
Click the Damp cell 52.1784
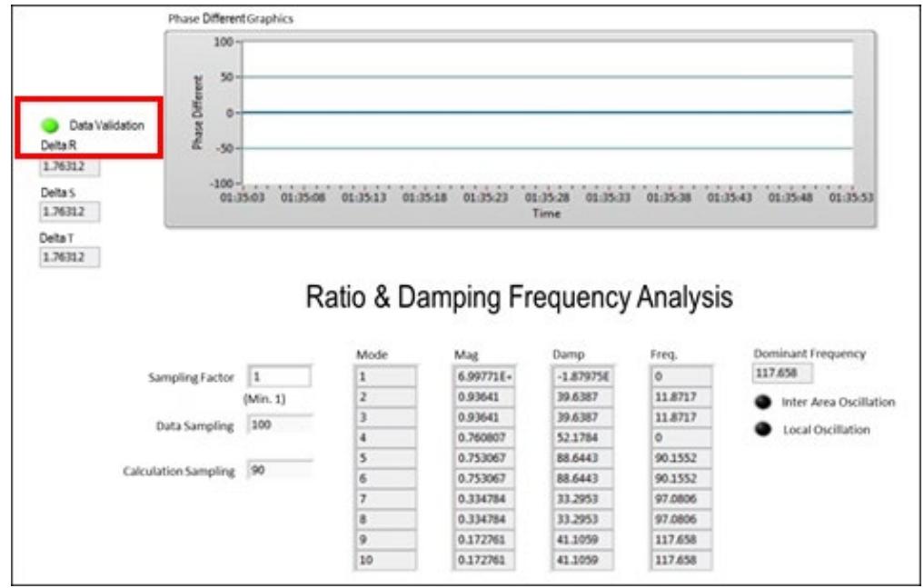click(582, 438)
